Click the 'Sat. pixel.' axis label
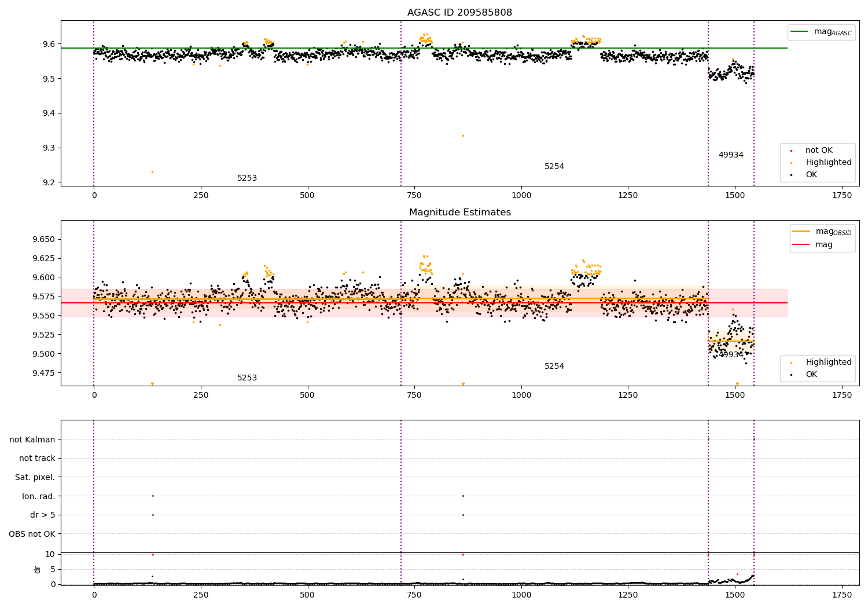868x608 pixels. (35, 478)
